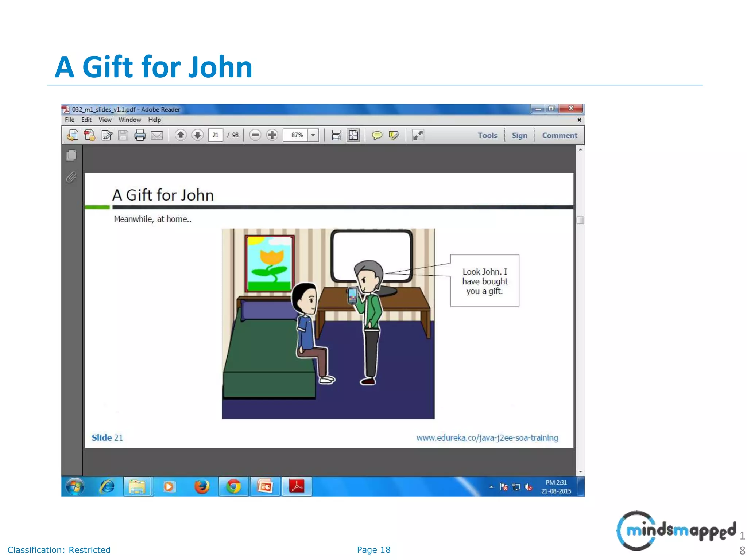This screenshot has width=747, height=560.
Task: Click the convert file to PDF icon
Action: tap(90, 135)
